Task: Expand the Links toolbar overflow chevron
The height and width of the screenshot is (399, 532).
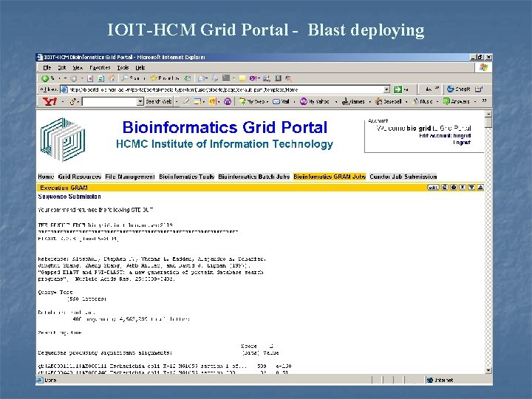Action: pyautogui.click(x=437, y=89)
